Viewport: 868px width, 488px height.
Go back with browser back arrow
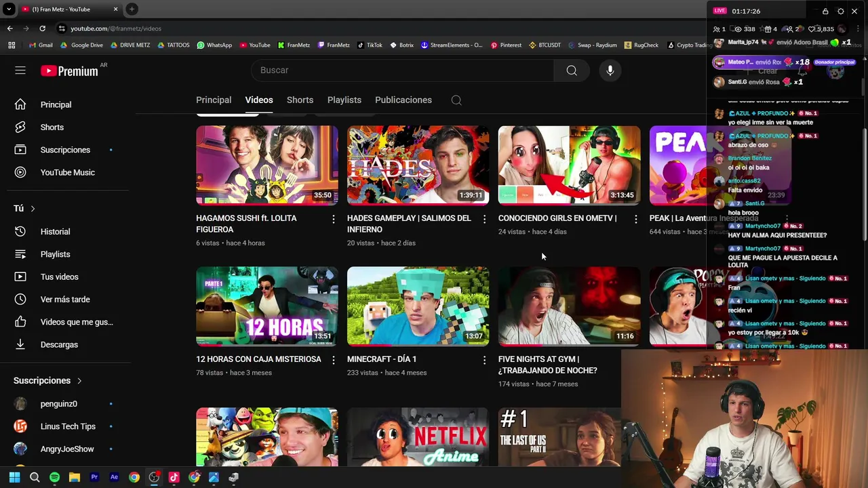pos(9,28)
